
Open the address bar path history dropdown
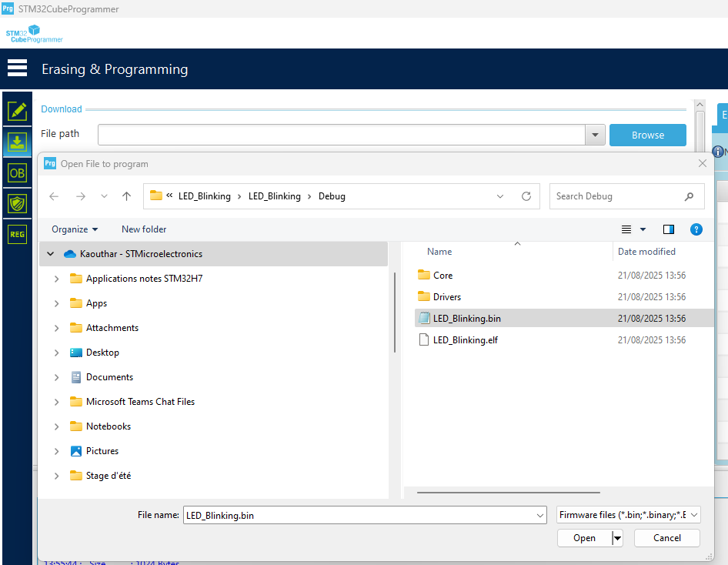pos(500,196)
